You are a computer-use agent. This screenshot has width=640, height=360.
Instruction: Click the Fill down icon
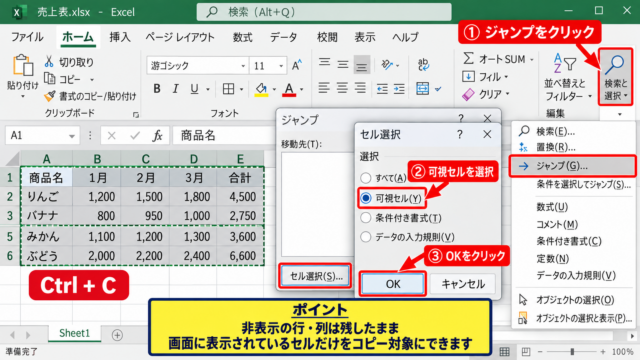click(468, 76)
